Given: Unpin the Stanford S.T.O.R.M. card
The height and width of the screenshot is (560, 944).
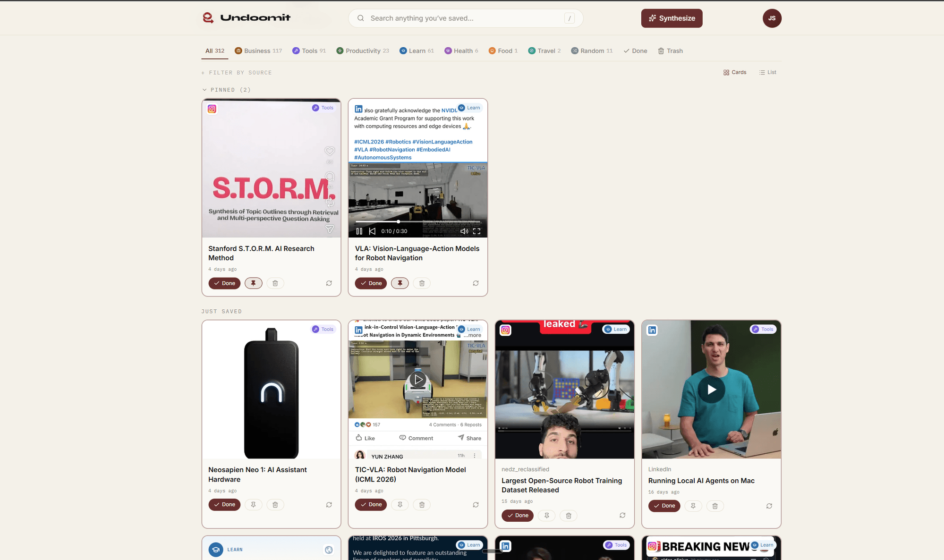Looking at the screenshot, I should tap(253, 283).
